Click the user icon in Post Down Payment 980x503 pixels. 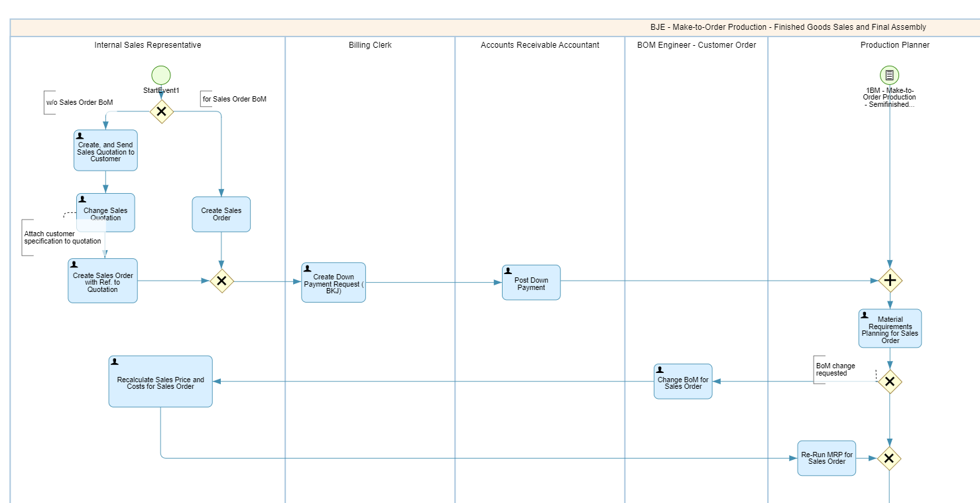509,271
